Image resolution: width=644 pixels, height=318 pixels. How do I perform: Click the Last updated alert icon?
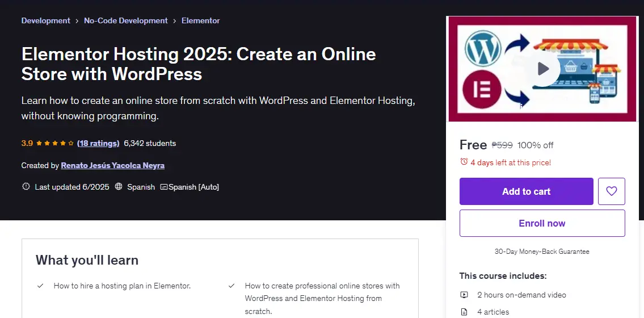pos(26,186)
